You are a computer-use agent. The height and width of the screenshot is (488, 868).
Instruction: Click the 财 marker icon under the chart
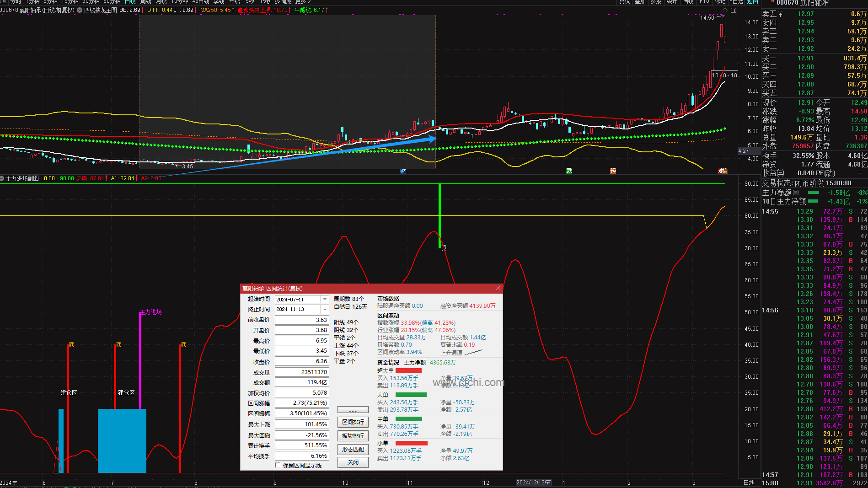[x=403, y=171]
